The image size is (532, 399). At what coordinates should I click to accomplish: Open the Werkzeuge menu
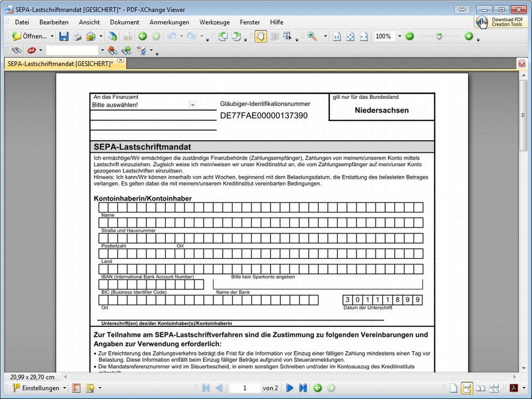215,22
